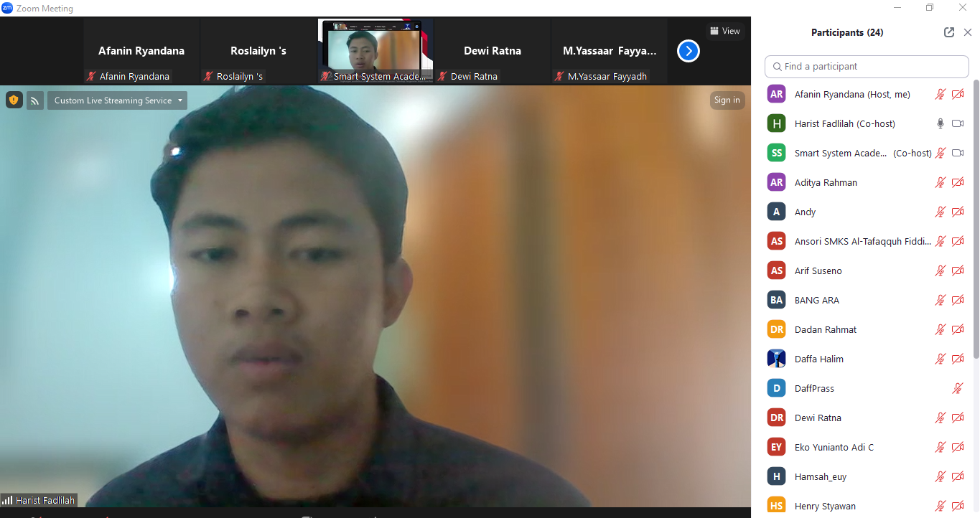This screenshot has height=518, width=980.
Task: Click Dadan Rahmat DR avatar
Action: pos(776,329)
